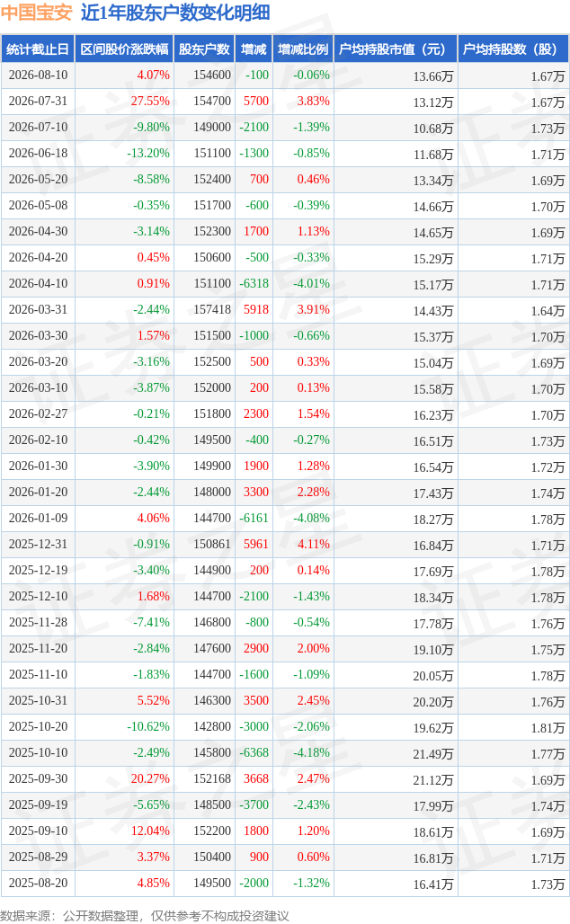Click the 统计截止日 column header

[x=38, y=49]
